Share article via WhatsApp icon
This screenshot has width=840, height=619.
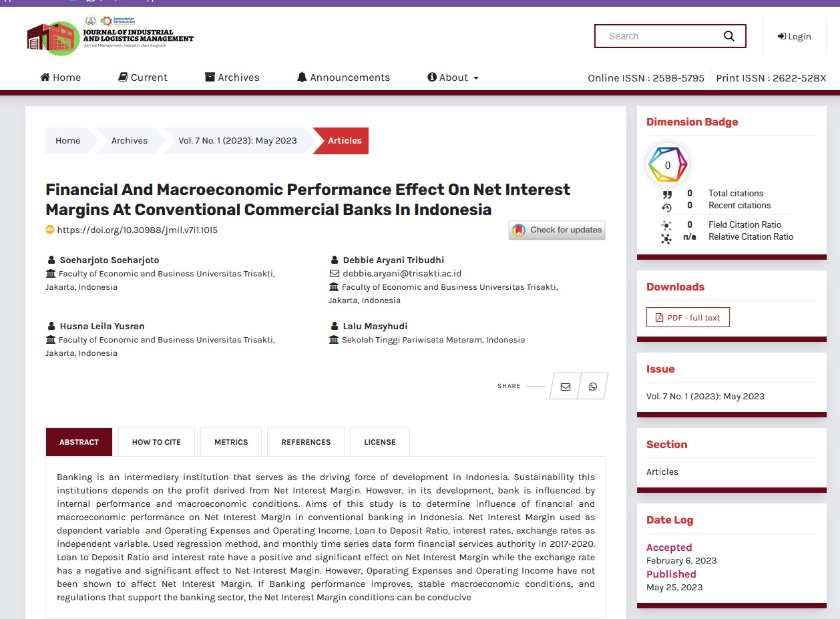592,387
